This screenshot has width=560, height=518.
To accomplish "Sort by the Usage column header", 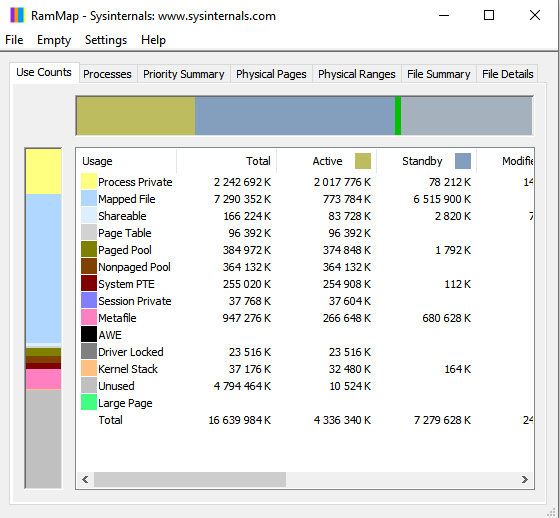I will tap(126, 161).
